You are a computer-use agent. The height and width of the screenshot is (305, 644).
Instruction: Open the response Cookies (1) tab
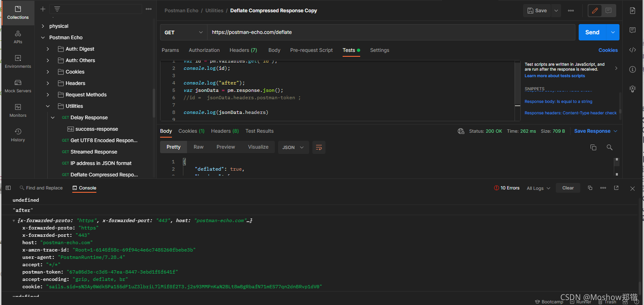[x=192, y=131]
